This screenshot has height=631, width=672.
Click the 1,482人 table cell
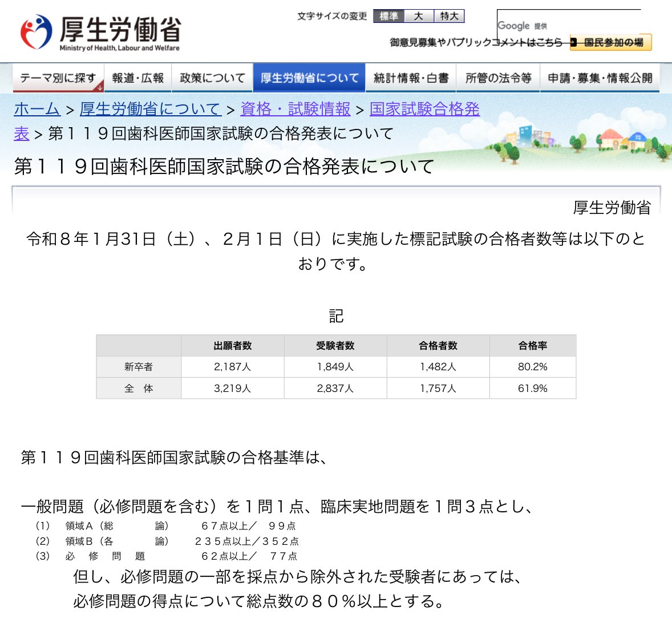[438, 367]
